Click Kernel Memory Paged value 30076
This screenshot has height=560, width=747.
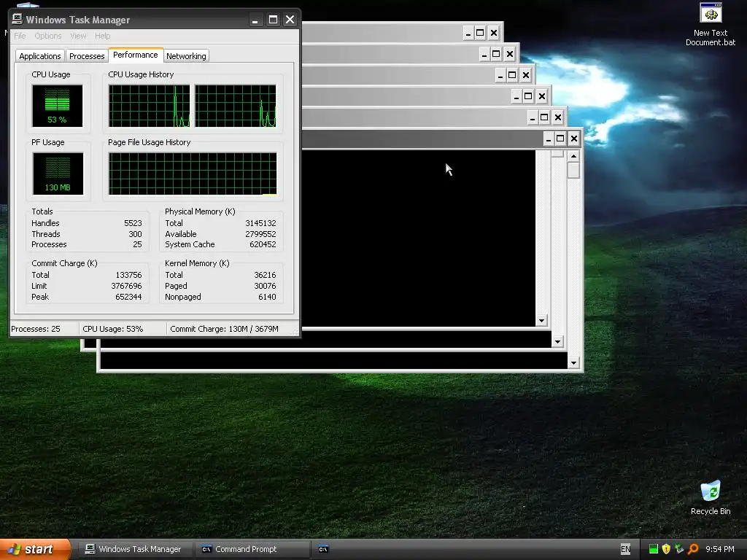pyautogui.click(x=265, y=286)
